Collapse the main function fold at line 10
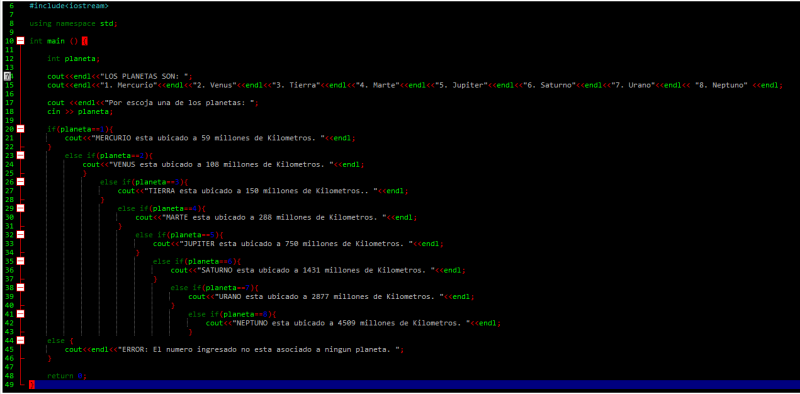The width and height of the screenshot is (800, 394). 20,41
